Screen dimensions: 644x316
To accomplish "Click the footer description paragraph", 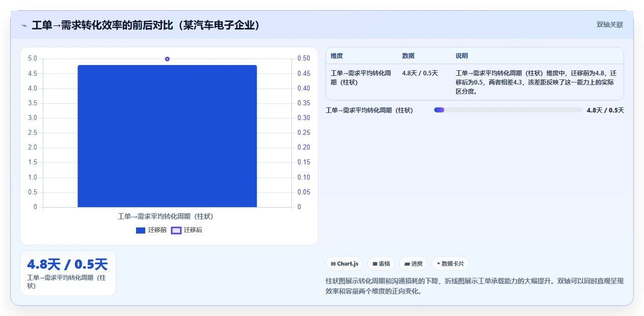I will tap(474, 286).
